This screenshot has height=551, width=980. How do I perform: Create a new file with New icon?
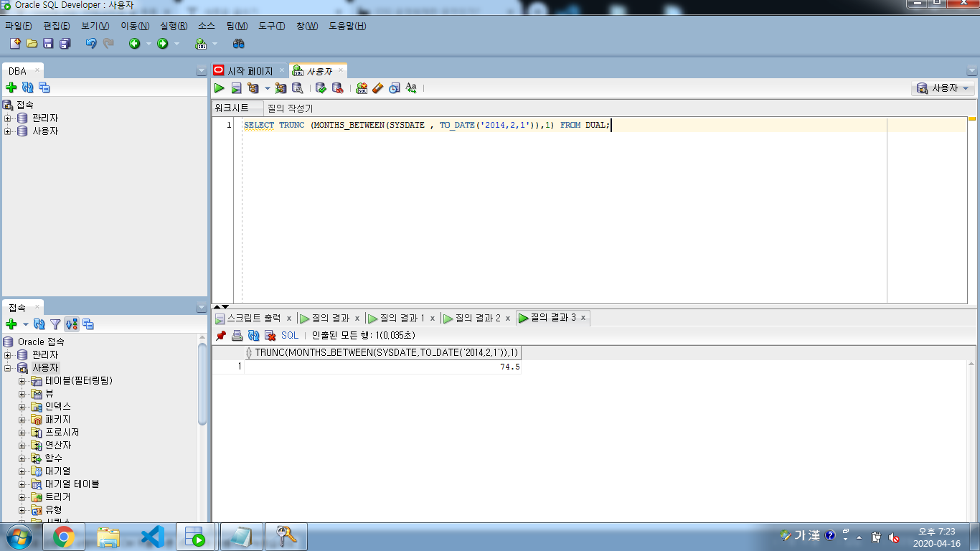click(x=14, y=44)
